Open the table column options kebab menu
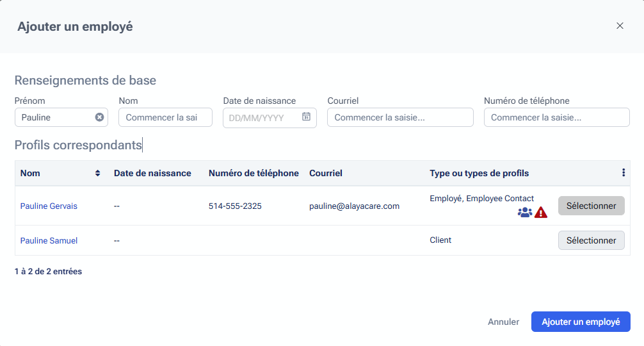This screenshot has height=346, width=644. tap(624, 173)
